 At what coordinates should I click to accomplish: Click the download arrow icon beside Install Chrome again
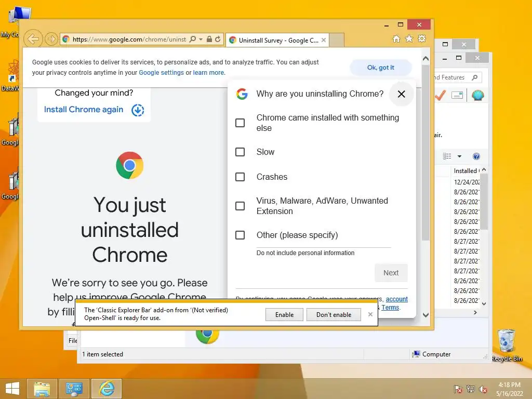pyautogui.click(x=138, y=110)
